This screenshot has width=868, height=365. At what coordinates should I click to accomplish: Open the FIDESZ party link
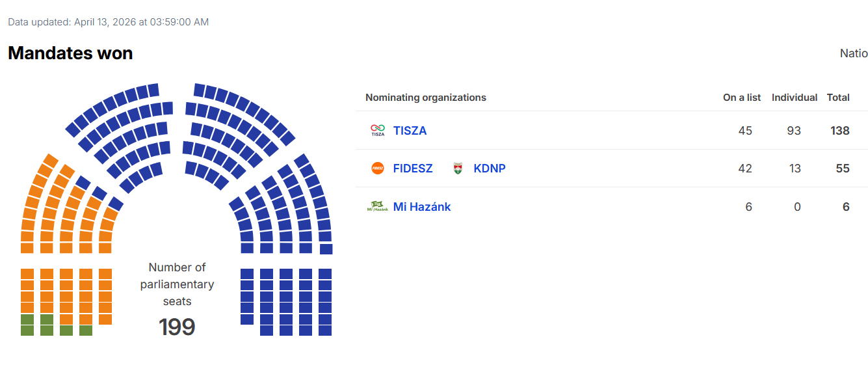pos(413,169)
